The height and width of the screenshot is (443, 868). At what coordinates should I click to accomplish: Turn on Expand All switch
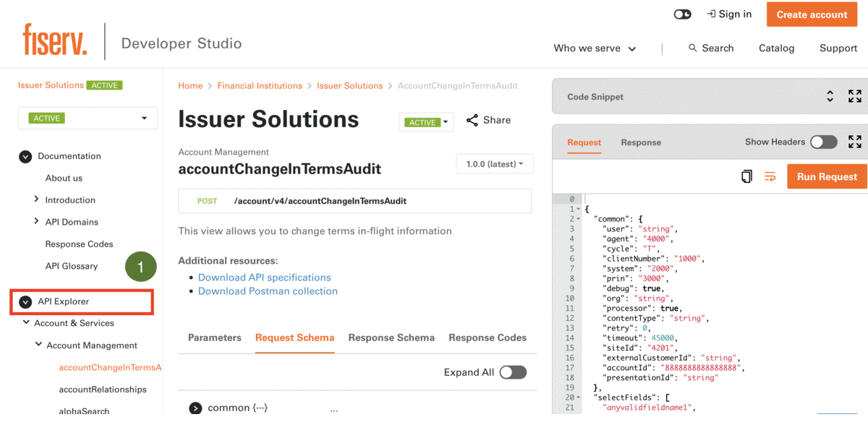point(513,372)
